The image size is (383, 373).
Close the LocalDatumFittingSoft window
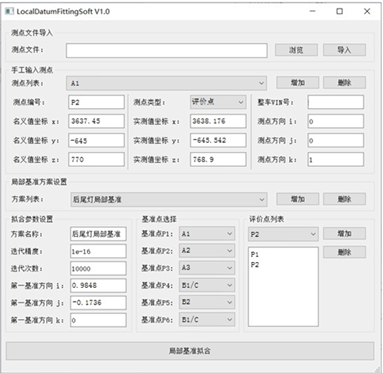[367, 11]
